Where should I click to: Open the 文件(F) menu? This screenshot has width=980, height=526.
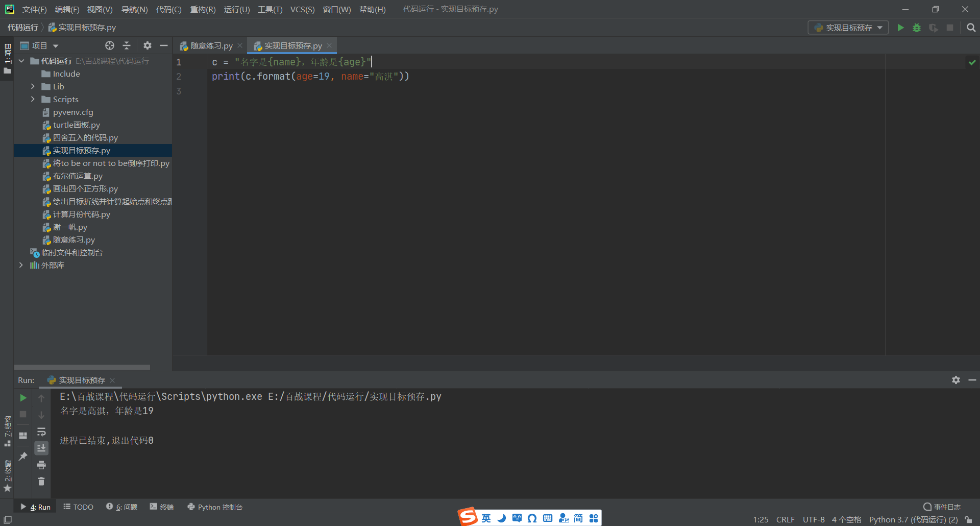34,9
